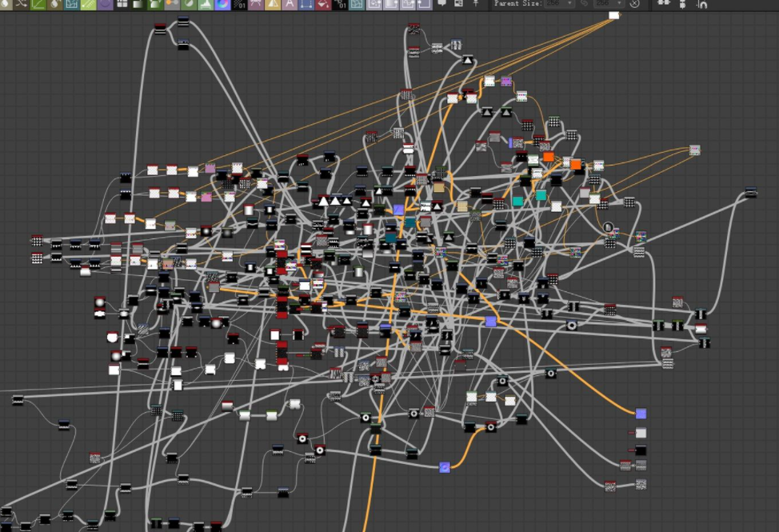Add a comment using the speech bubble icon
Viewport: 779px width, 532px height.
tap(443, 4)
